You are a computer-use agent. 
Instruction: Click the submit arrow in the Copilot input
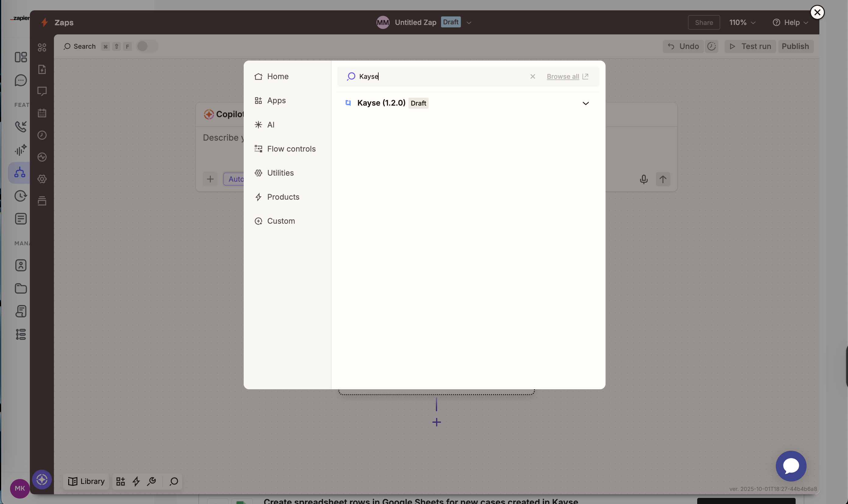pyautogui.click(x=663, y=179)
